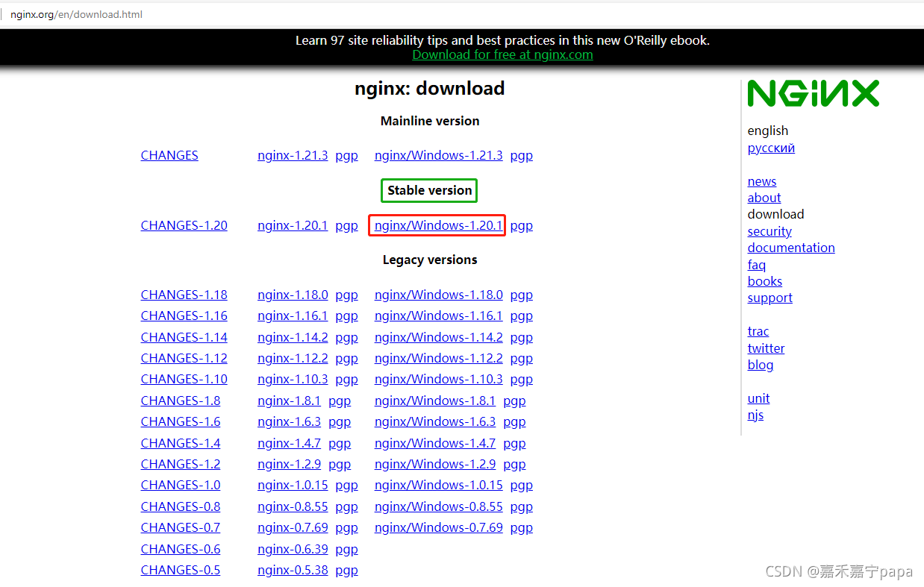This screenshot has width=924, height=587.
Task: Select the 'english' language text
Action: click(x=768, y=131)
